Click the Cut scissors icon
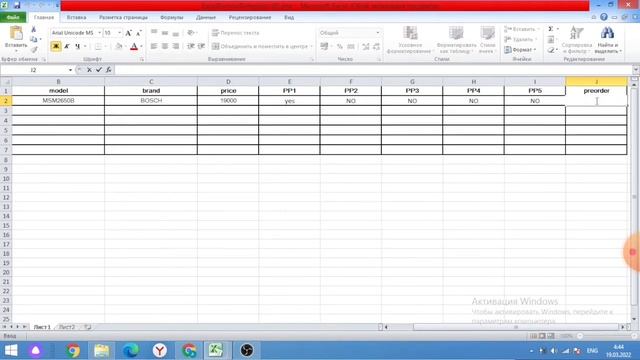This screenshot has height=360, width=640. click(x=34, y=29)
